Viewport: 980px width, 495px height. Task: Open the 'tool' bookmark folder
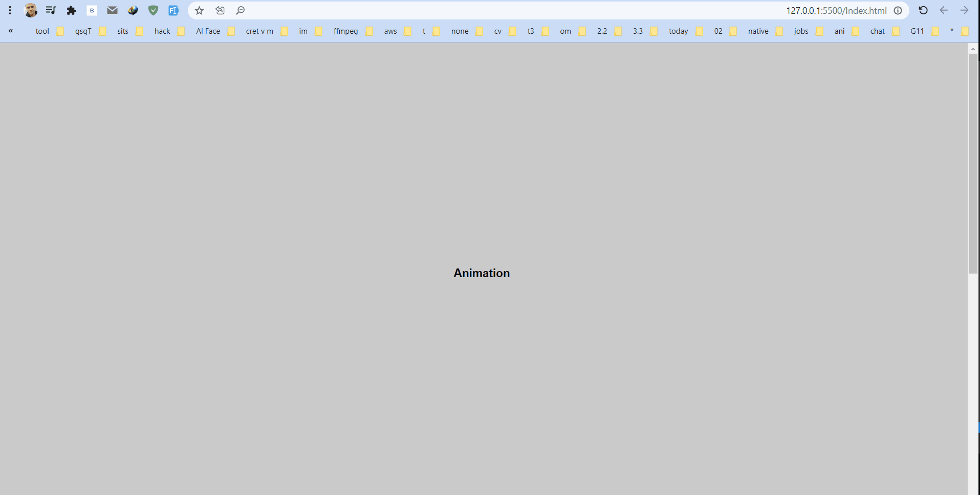(49, 31)
